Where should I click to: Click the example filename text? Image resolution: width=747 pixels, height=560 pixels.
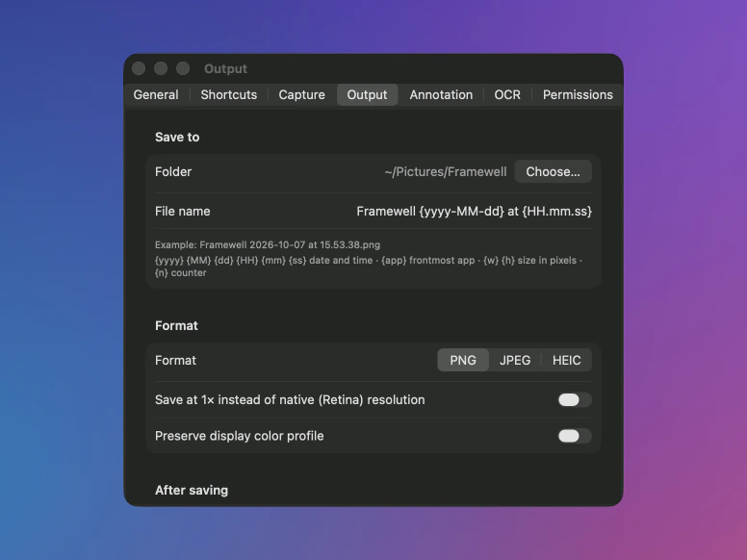point(268,244)
